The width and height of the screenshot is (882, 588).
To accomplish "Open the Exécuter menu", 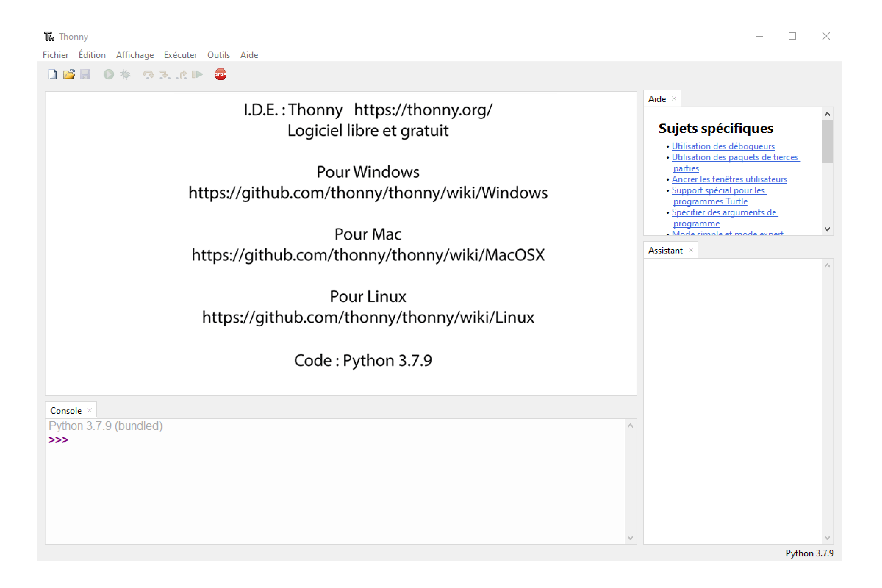I will (x=180, y=55).
